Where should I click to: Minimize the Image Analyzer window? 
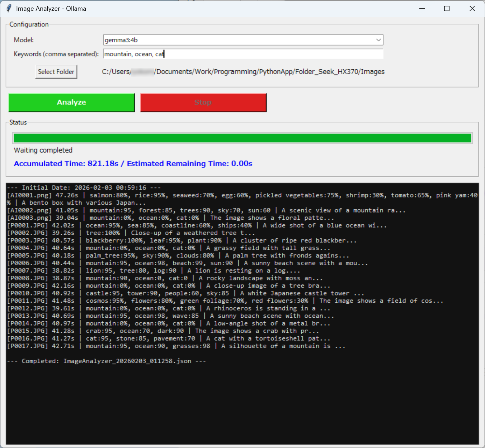422,9
